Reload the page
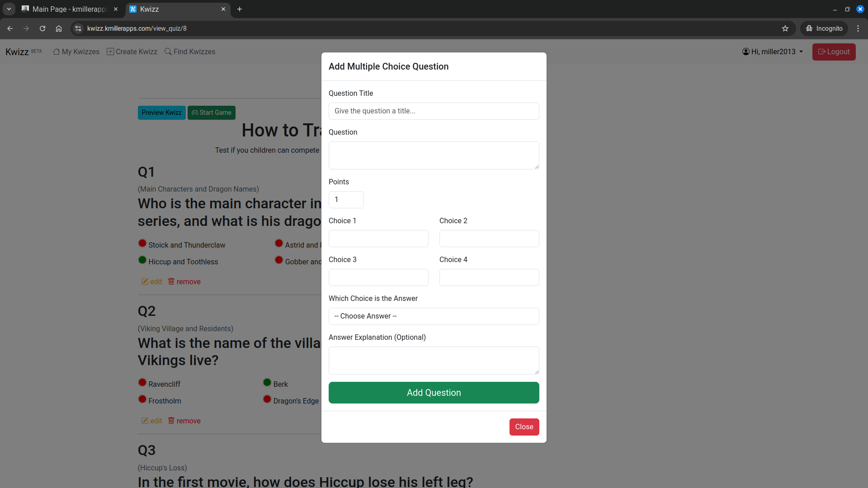Image resolution: width=868 pixels, height=488 pixels. (42, 28)
